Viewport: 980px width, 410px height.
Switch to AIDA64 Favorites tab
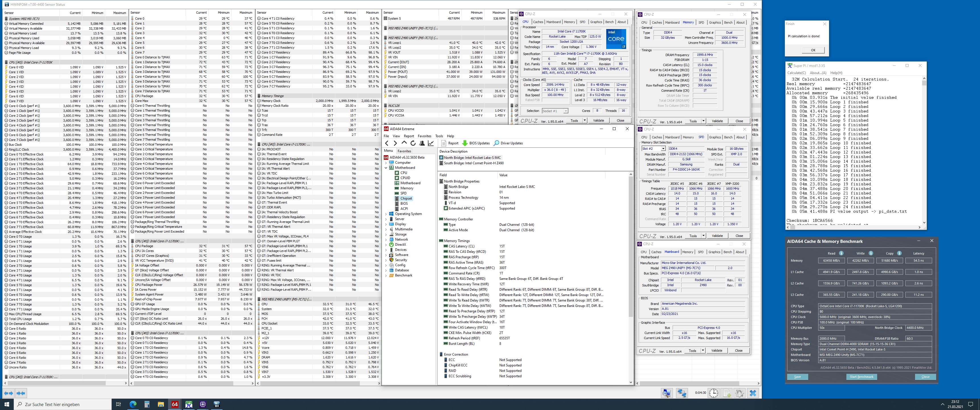pyautogui.click(x=404, y=151)
